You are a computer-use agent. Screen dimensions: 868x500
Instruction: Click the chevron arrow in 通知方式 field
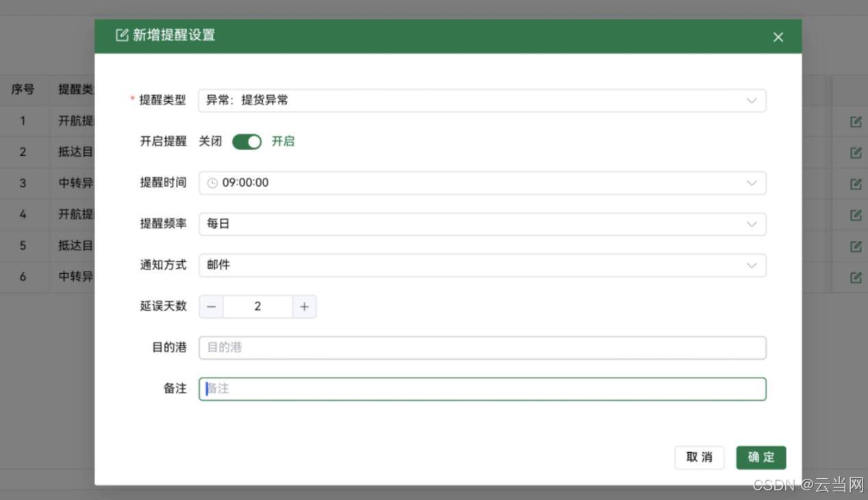pyautogui.click(x=752, y=265)
